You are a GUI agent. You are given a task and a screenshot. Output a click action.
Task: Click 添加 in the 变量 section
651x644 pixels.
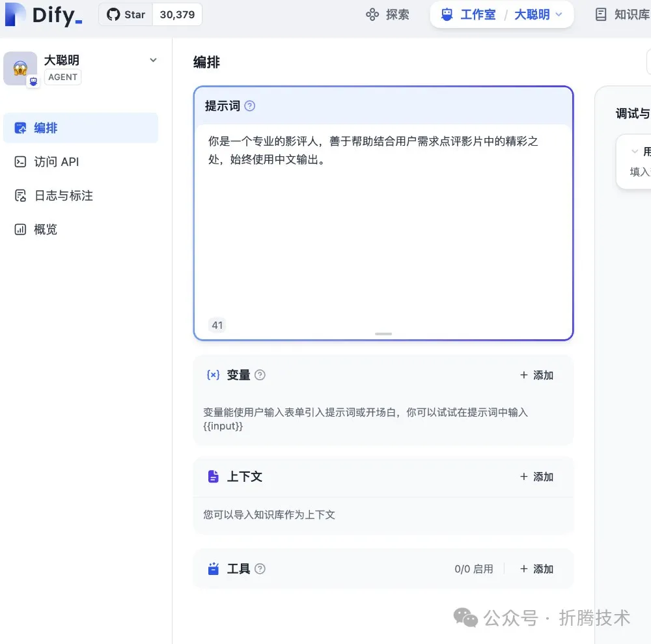pyautogui.click(x=536, y=375)
